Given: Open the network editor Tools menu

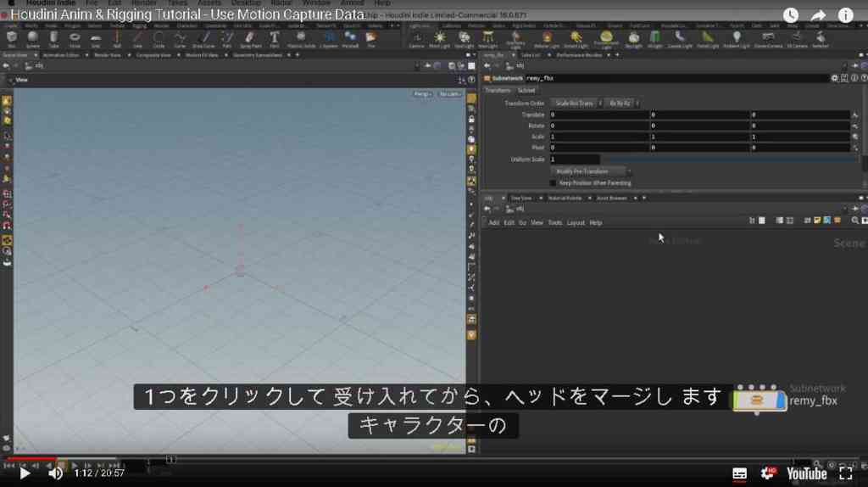Looking at the screenshot, I should click(x=554, y=223).
